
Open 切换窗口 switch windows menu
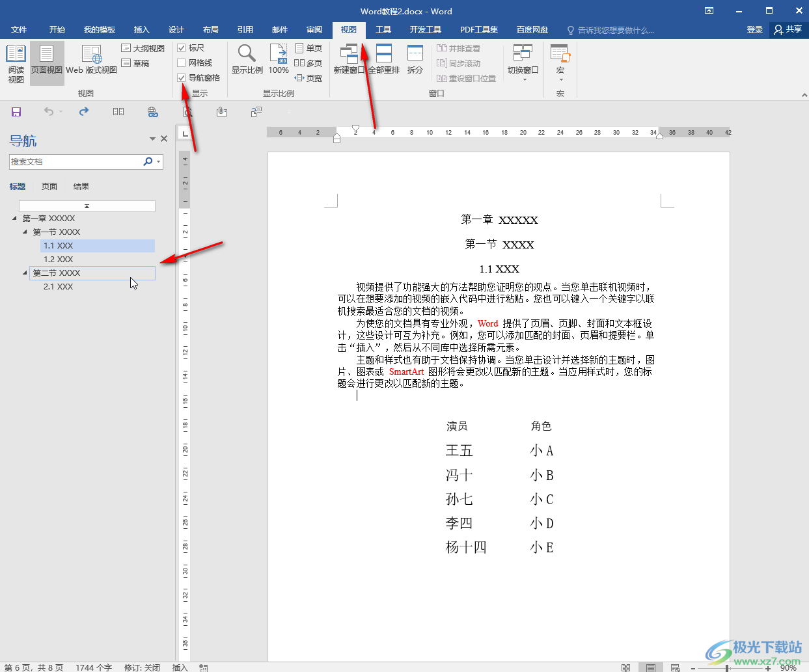[x=523, y=62]
